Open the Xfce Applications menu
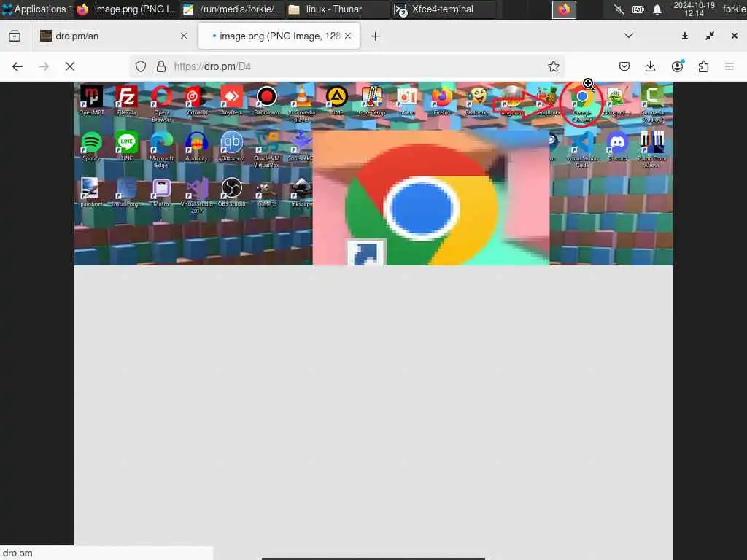The height and width of the screenshot is (560, 747). click(35, 9)
